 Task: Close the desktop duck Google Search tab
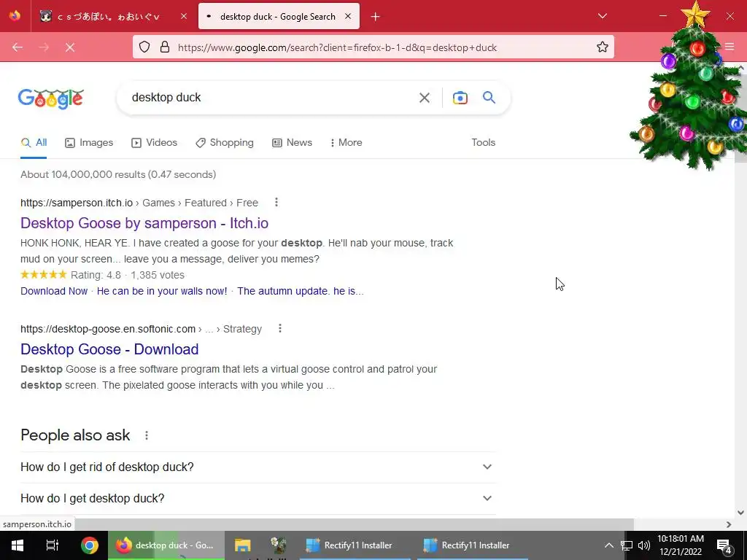tap(348, 16)
